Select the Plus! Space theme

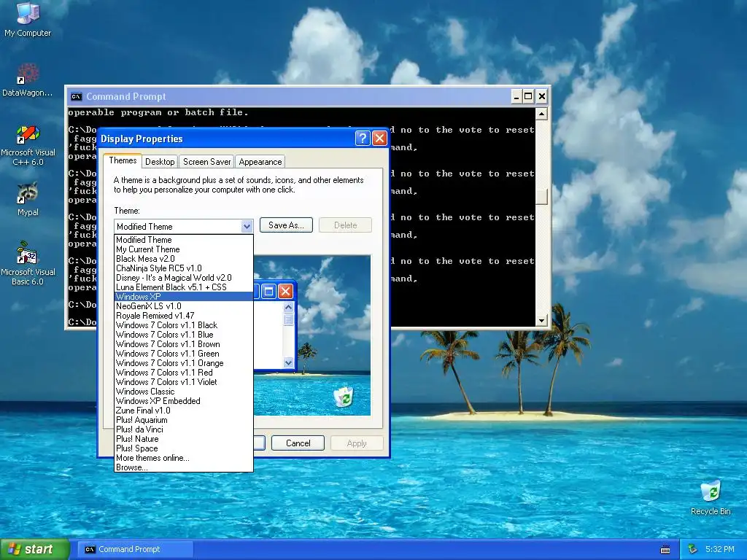[x=184, y=448]
